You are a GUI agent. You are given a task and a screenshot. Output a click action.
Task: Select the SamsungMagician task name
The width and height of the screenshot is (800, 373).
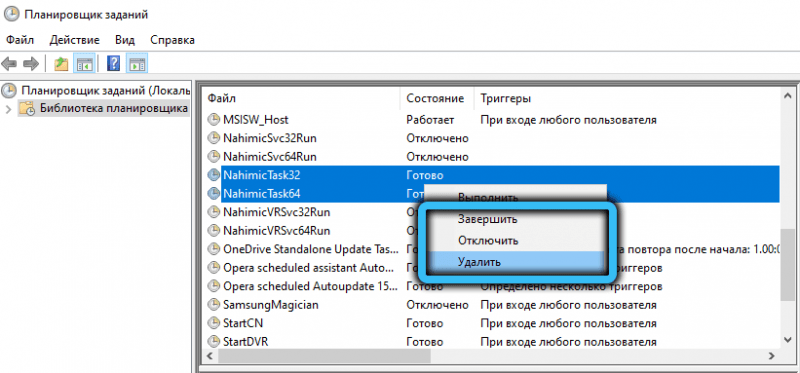270,305
